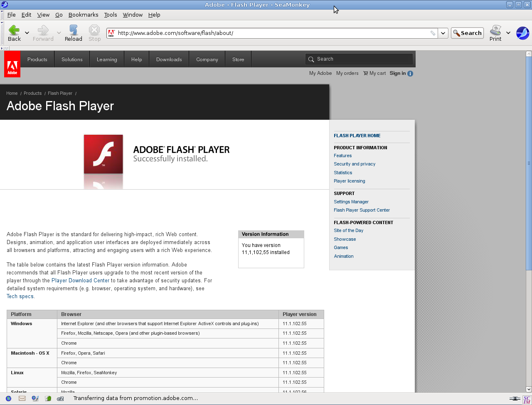532x405 pixels.
Task: Open Learning in Adobe navigation bar
Action: (107, 59)
